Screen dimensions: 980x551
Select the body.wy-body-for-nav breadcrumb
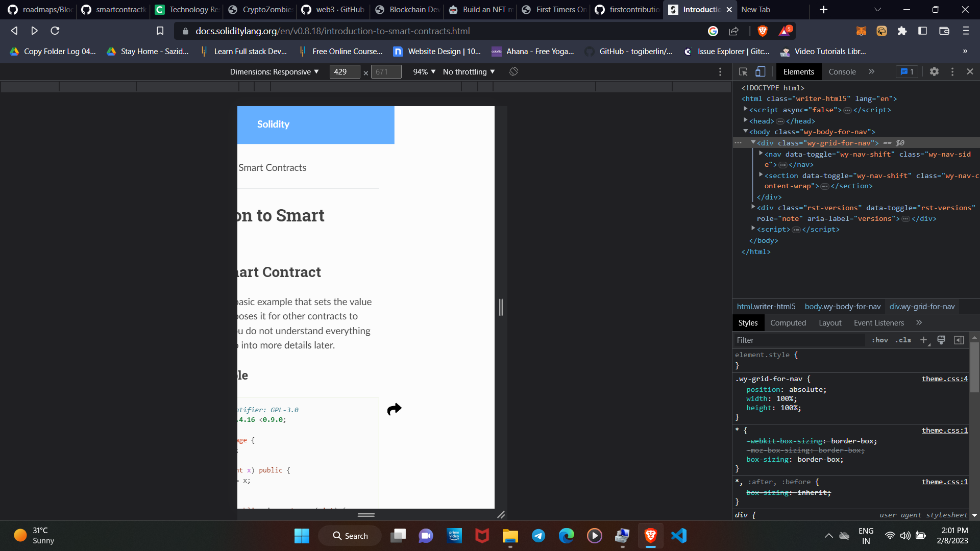(x=842, y=306)
